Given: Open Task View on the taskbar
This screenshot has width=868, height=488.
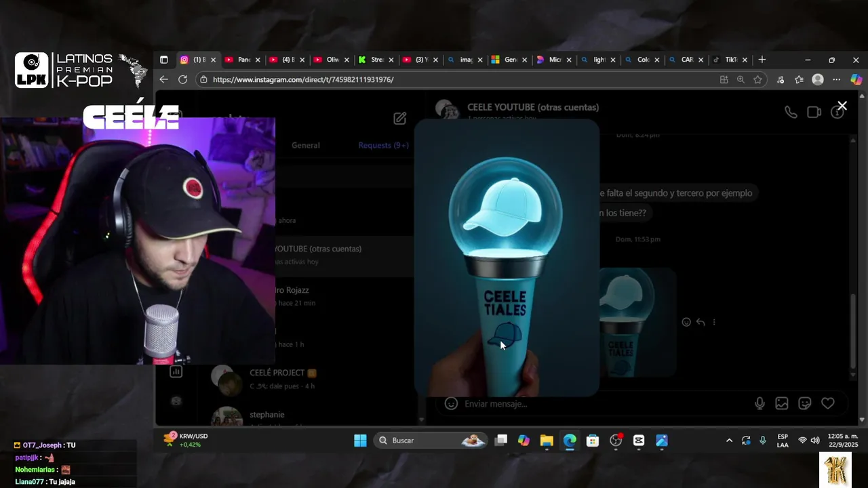Looking at the screenshot, I should (x=501, y=441).
